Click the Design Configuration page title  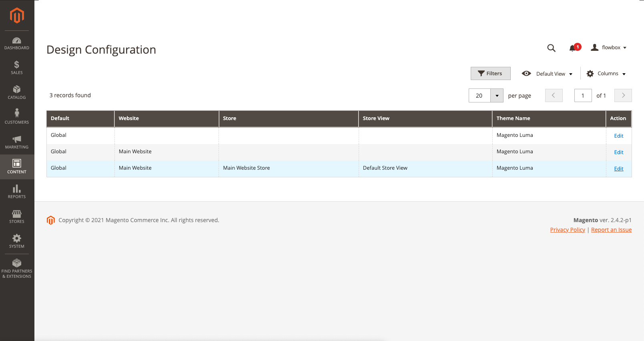[x=101, y=50]
